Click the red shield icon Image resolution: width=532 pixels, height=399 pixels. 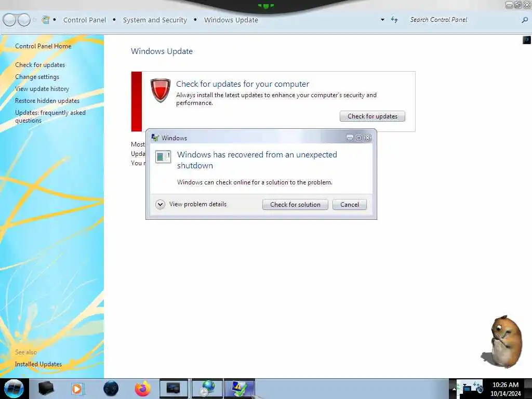coord(160,90)
